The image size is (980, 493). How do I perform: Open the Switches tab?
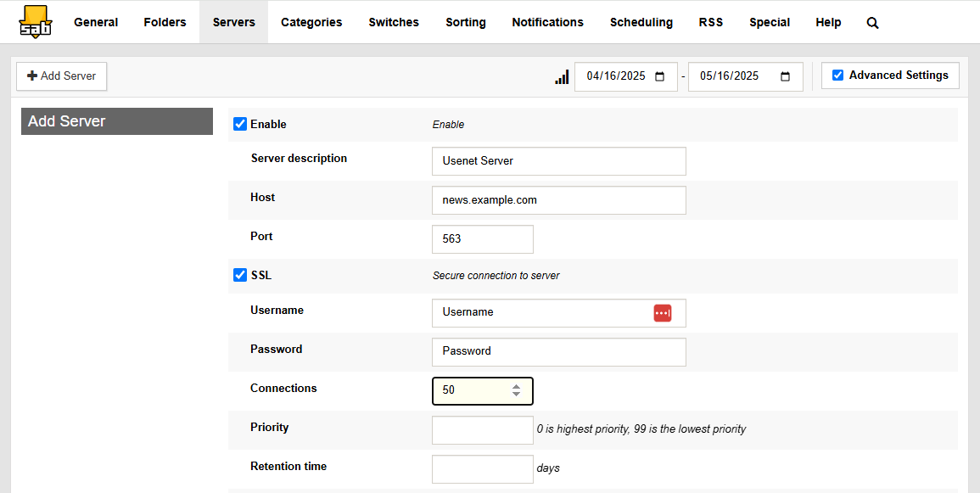[x=394, y=22]
